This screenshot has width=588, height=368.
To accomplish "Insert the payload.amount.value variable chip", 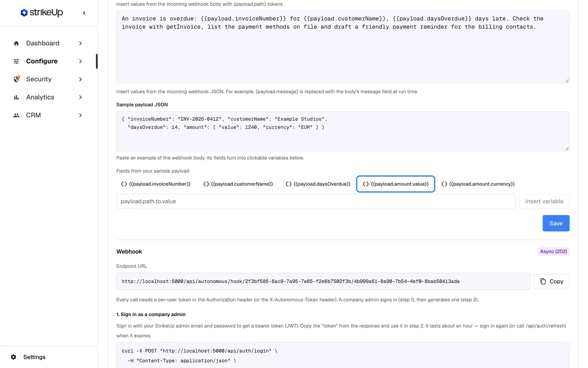I will (x=396, y=184).
